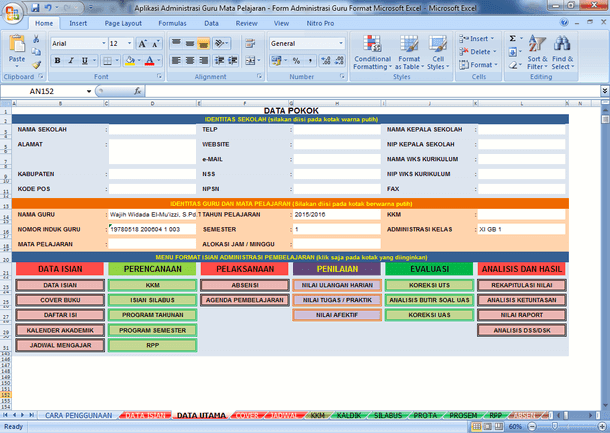Click the ABSENSI button
This screenshot has width=610, height=433.
pyautogui.click(x=245, y=285)
